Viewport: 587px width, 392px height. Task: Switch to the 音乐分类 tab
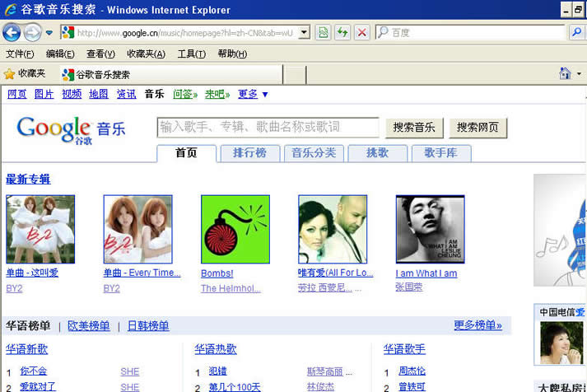(x=314, y=153)
